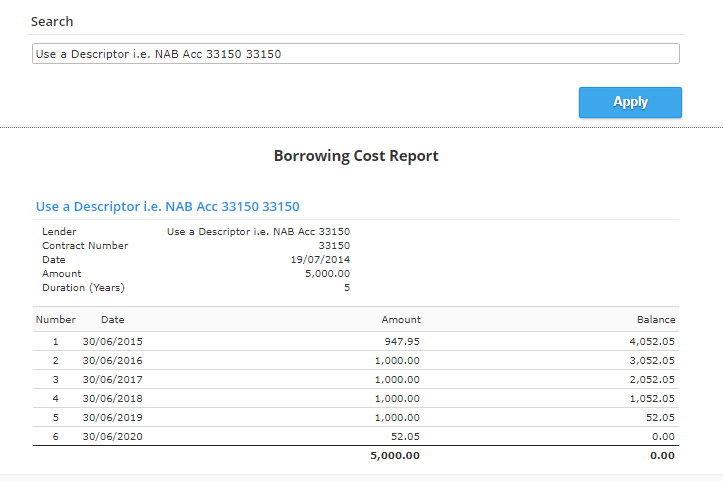Click the 1,000.00 amount in the 30/06/2016 row

[x=397, y=360]
